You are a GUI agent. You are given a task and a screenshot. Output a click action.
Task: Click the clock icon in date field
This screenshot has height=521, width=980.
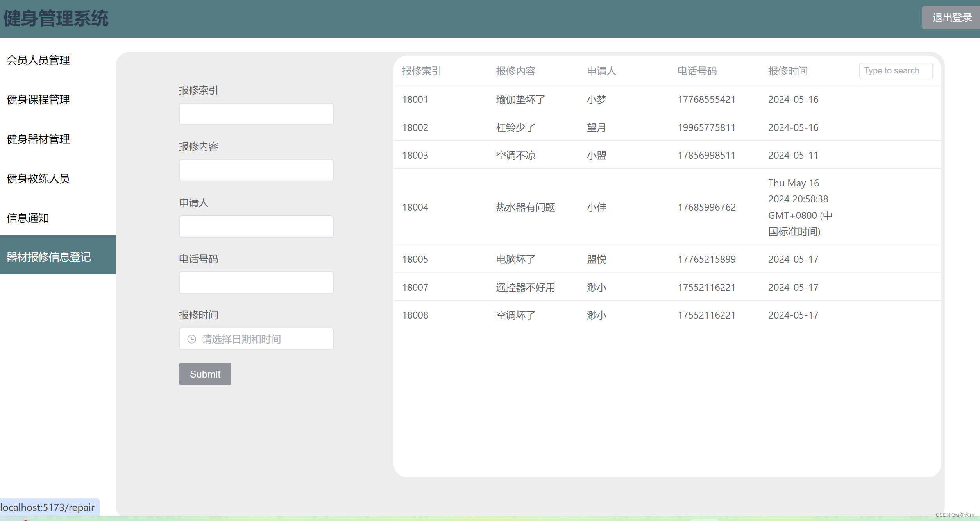click(x=191, y=339)
